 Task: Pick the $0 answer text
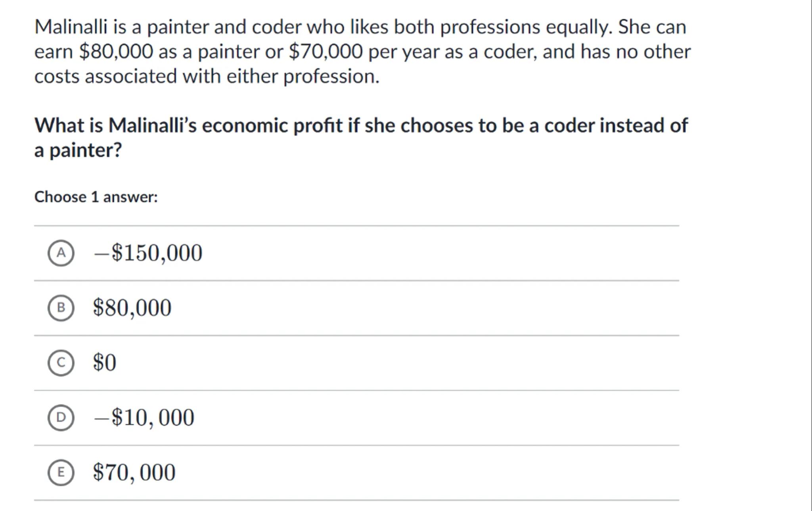click(x=105, y=362)
